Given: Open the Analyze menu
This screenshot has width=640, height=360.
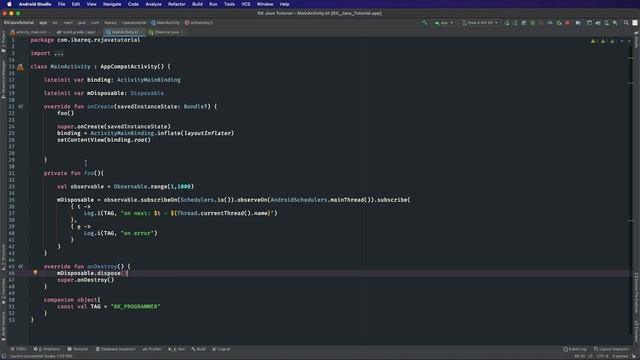Looking at the screenshot, I should (x=153, y=4).
